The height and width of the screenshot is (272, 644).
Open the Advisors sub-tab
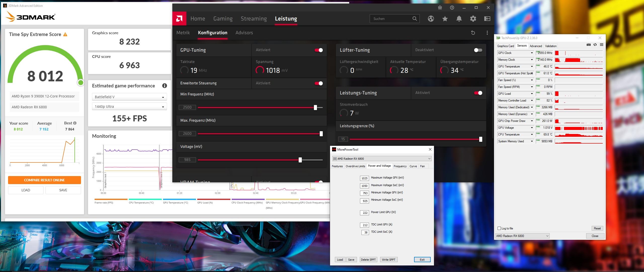(244, 33)
